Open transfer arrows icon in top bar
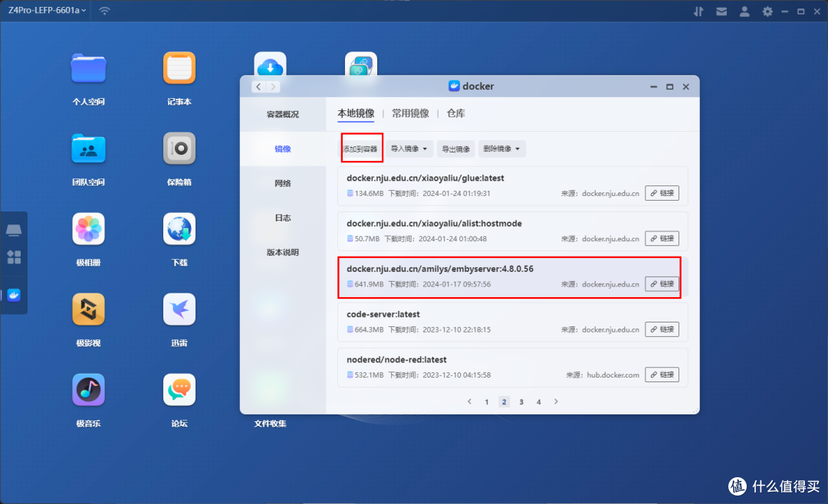The width and height of the screenshot is (828, 504). tap(698, 11)
